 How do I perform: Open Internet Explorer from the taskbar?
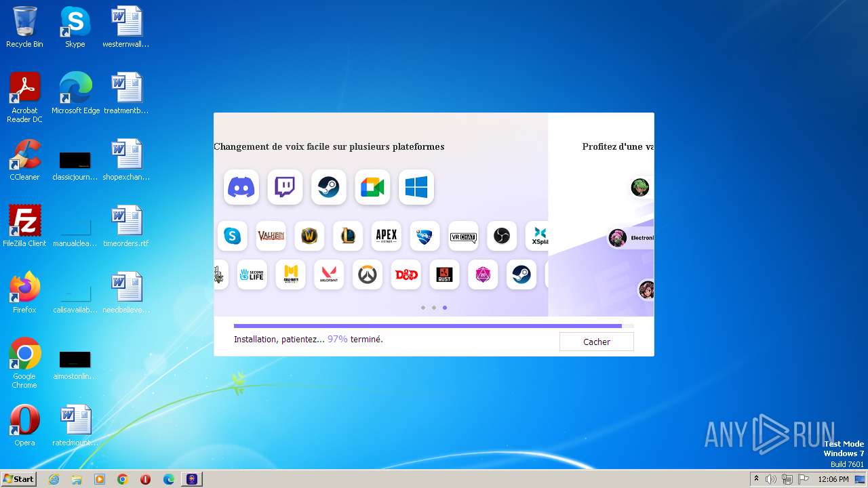coord(54,479)
